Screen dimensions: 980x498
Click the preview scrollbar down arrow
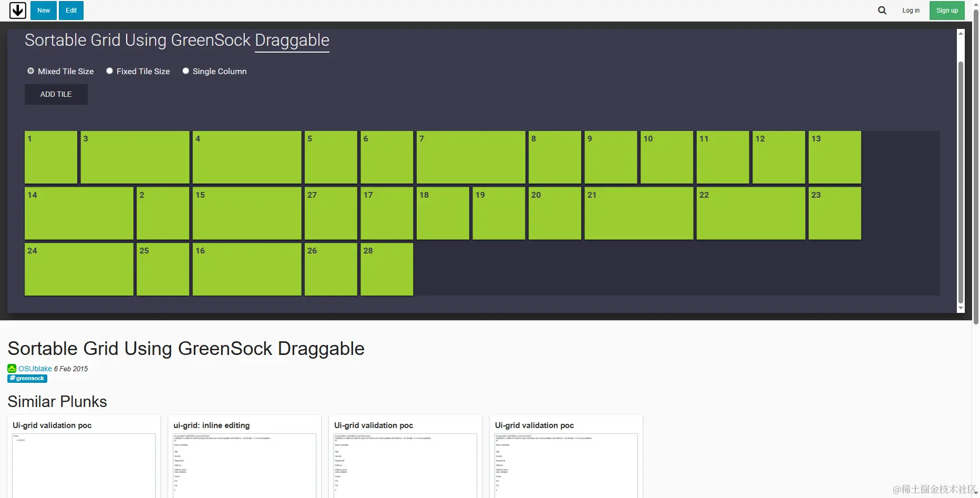961,308
